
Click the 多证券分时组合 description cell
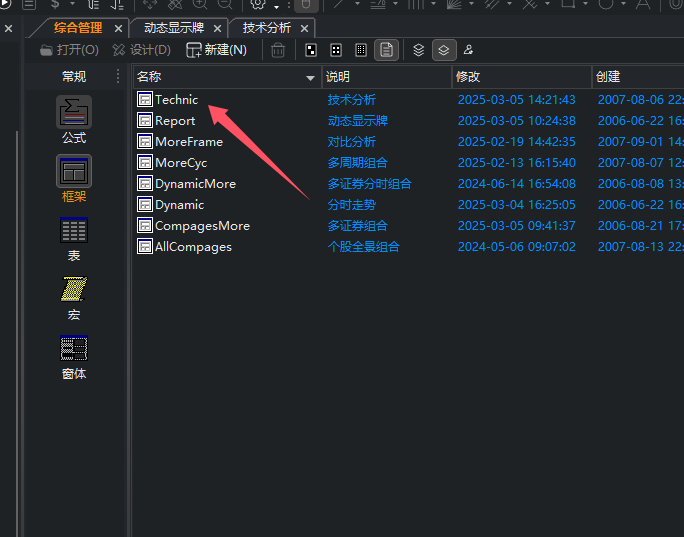[369, 184]
